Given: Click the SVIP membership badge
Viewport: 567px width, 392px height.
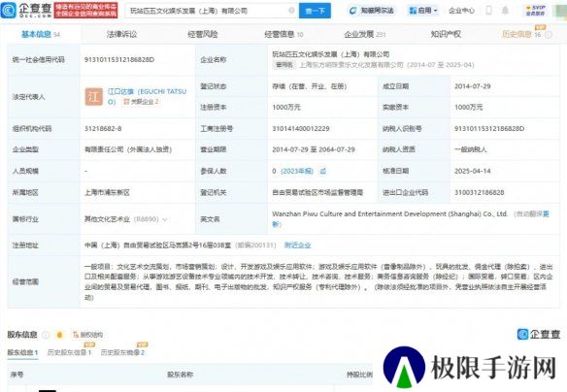Looking at the screenshot, I should pos(536,10).
